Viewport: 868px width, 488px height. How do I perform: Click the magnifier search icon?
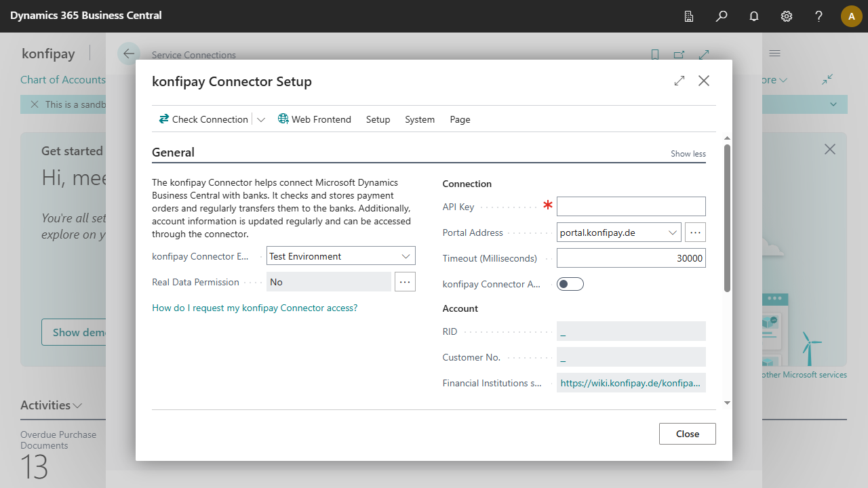[722, 16]
